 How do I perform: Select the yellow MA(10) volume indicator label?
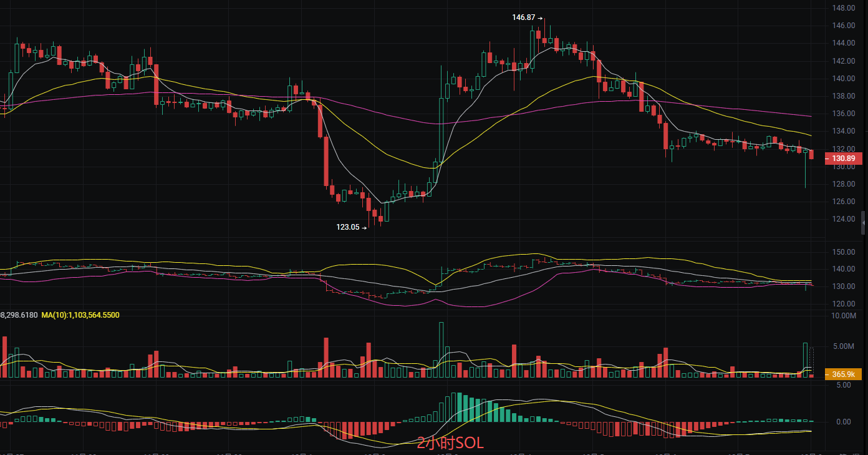point(80,315)
